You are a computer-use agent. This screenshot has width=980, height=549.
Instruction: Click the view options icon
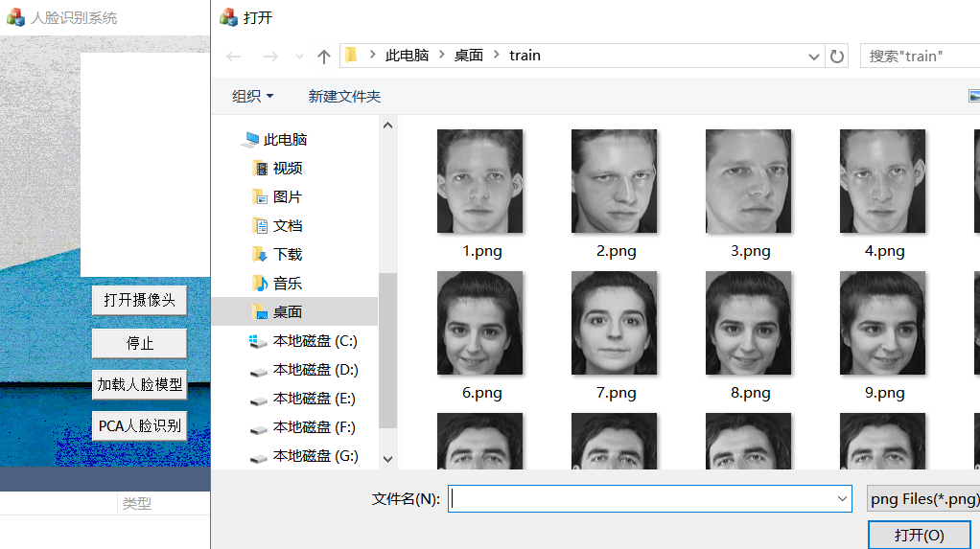click(973, 96)
